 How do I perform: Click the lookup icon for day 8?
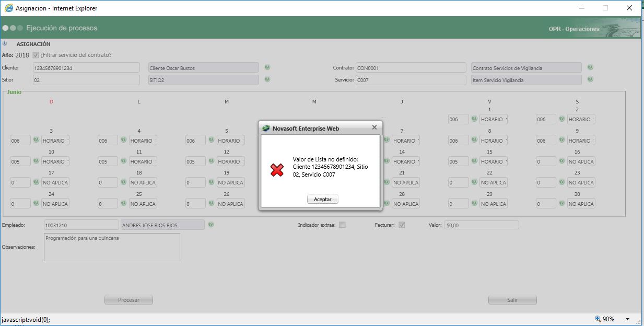coord(474,140)
